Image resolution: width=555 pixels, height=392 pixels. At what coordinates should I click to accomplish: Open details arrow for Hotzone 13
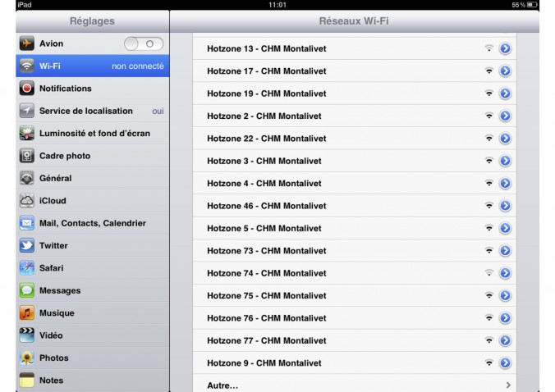[505, 48]
